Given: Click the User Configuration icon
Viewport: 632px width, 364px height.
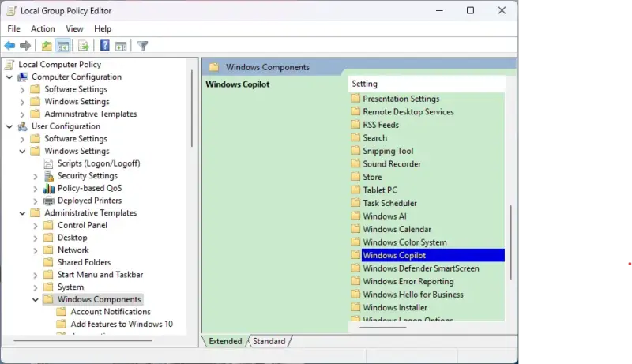Looking at the screenshot, I should coord(23,126).
